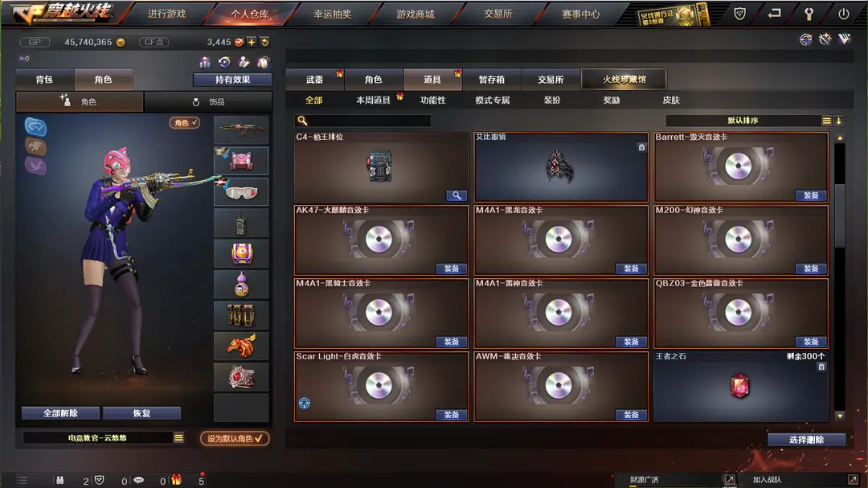
Task: Click 装备 on AK47-火麒麟音效卡
Action: 451,269
